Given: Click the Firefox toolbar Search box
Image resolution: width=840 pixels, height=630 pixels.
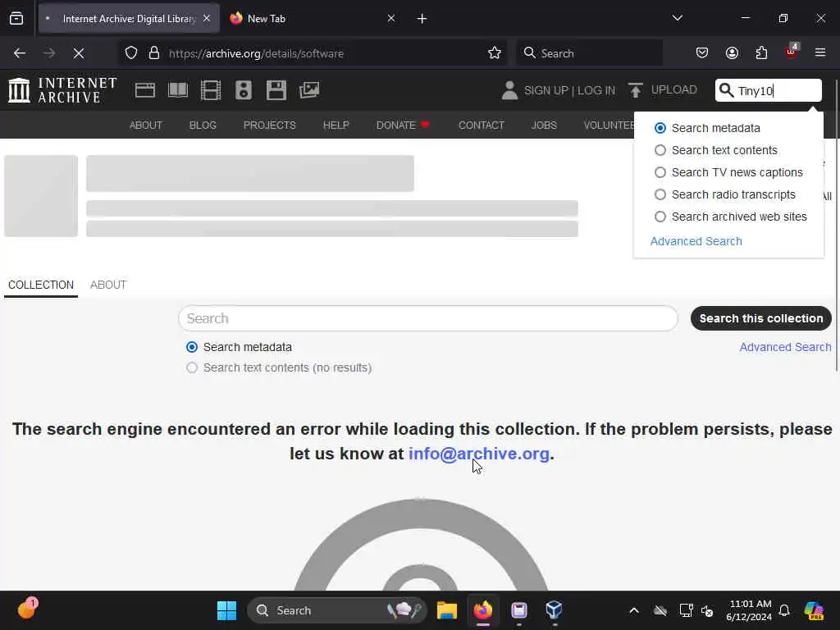Looking at the screenshot, I should click(589, 53).
